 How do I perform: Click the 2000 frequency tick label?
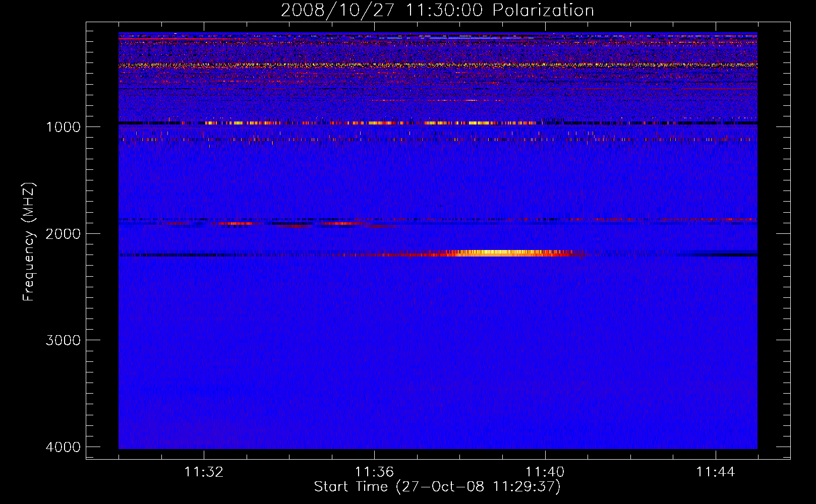point(63,233)
